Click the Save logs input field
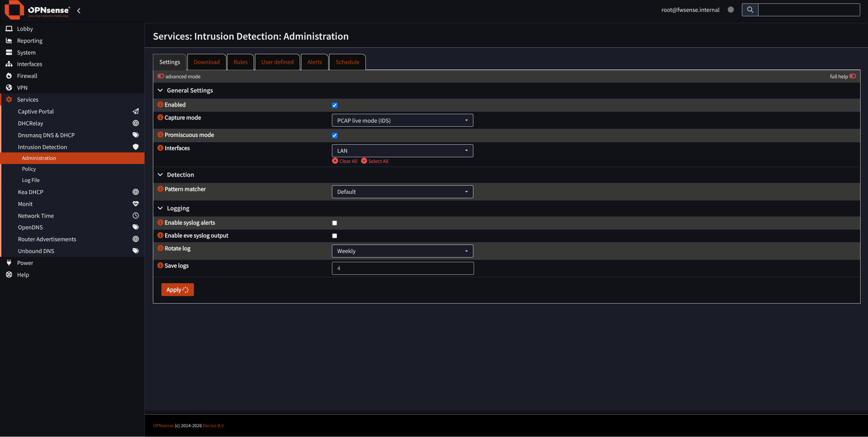This screenshot has width=868, height=437. (x=403, y=268)
